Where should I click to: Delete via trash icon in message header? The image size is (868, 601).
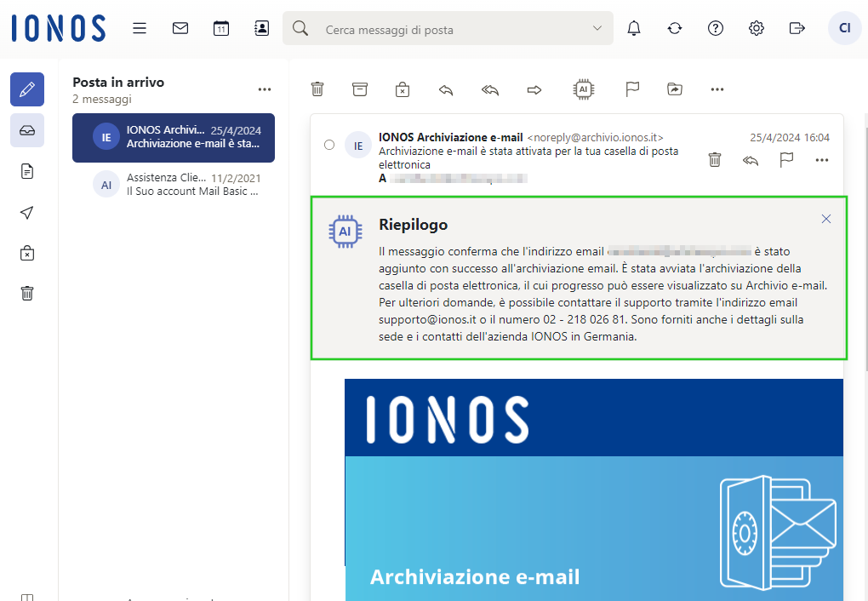click(x=715, y=160)
